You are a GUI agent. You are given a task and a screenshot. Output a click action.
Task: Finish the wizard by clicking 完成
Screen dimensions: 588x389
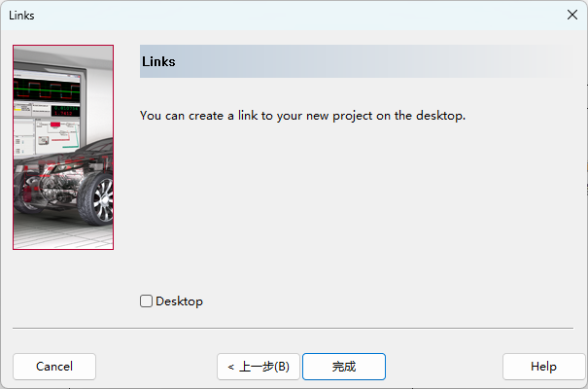coord(344,367)
